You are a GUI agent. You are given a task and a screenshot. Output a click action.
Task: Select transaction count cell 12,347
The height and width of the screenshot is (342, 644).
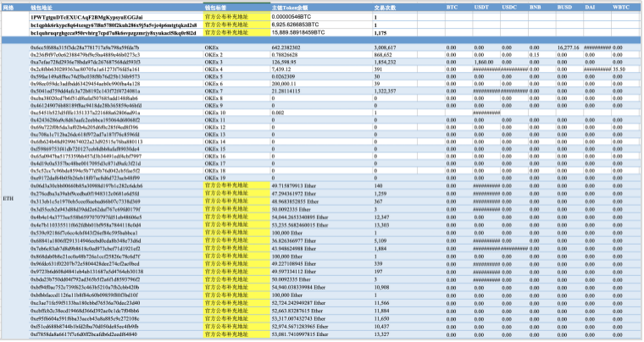[x=381, y=218]
